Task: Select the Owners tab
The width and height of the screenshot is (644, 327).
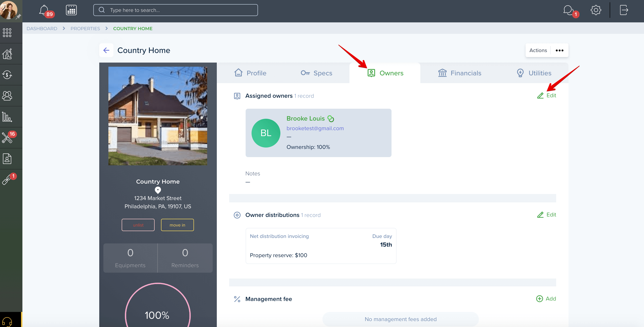Action: tap(385, 73)
